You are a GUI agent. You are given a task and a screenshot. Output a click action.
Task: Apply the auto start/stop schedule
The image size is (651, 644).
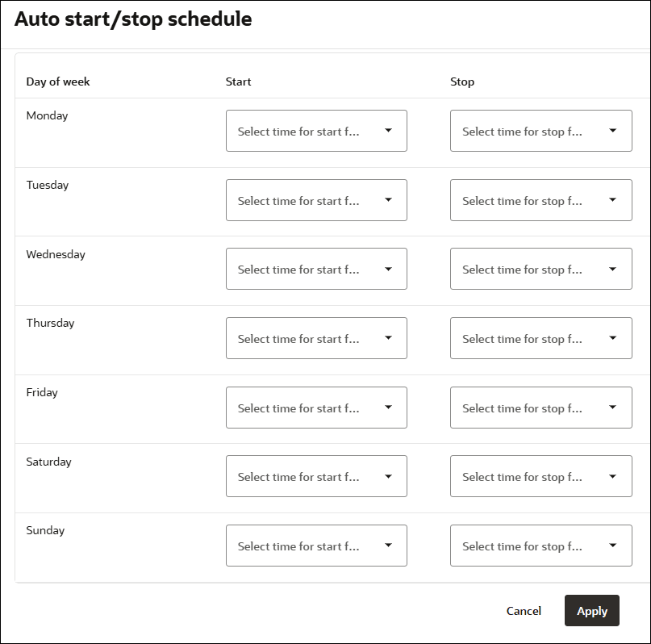pos(591,611)
